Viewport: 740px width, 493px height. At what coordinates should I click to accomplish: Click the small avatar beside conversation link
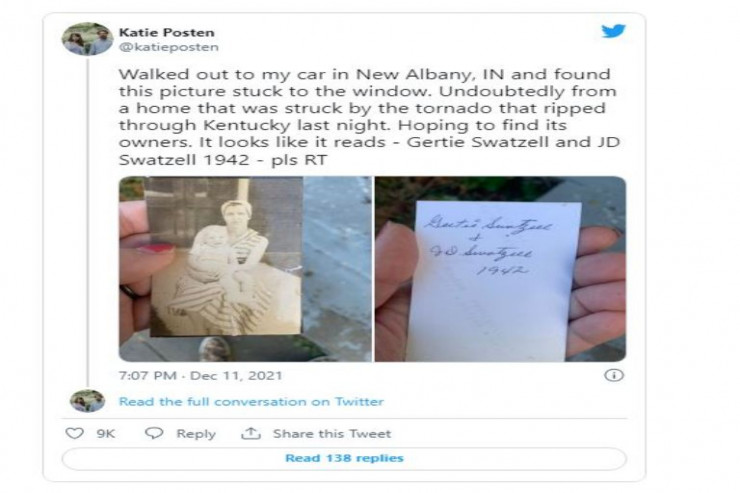87,401
